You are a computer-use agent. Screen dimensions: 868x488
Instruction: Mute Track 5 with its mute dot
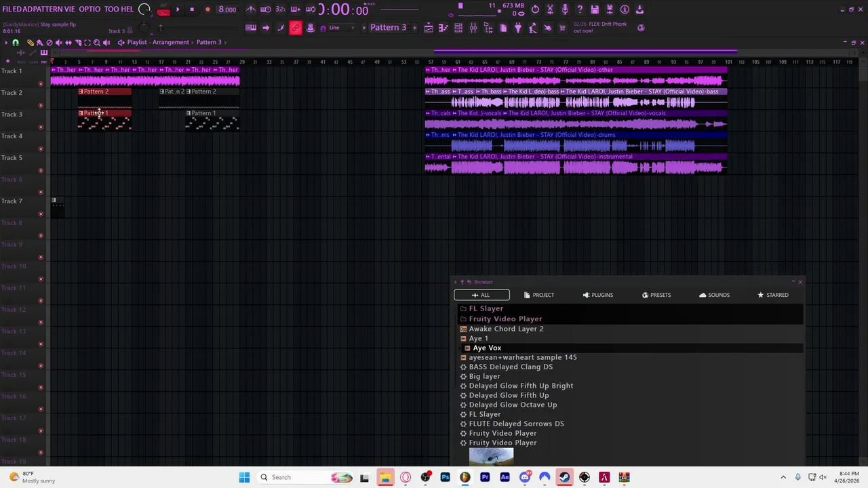point(41,170)
